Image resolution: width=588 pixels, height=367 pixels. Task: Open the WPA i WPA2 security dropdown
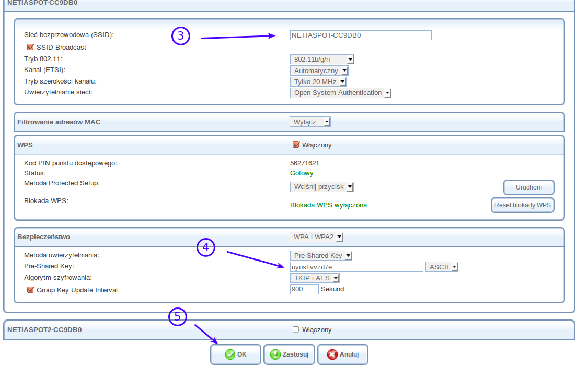point(317,237)
